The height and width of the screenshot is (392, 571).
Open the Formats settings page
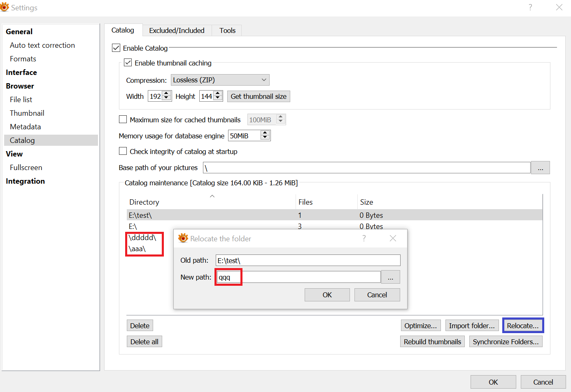pyautogui.click(x=23, y=59)
